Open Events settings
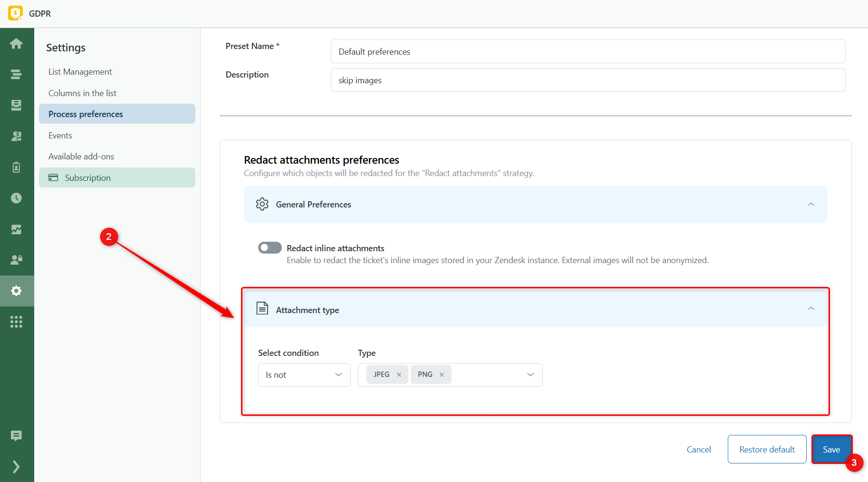The width and height of the screenshot is (868, 482). (60, 136)
